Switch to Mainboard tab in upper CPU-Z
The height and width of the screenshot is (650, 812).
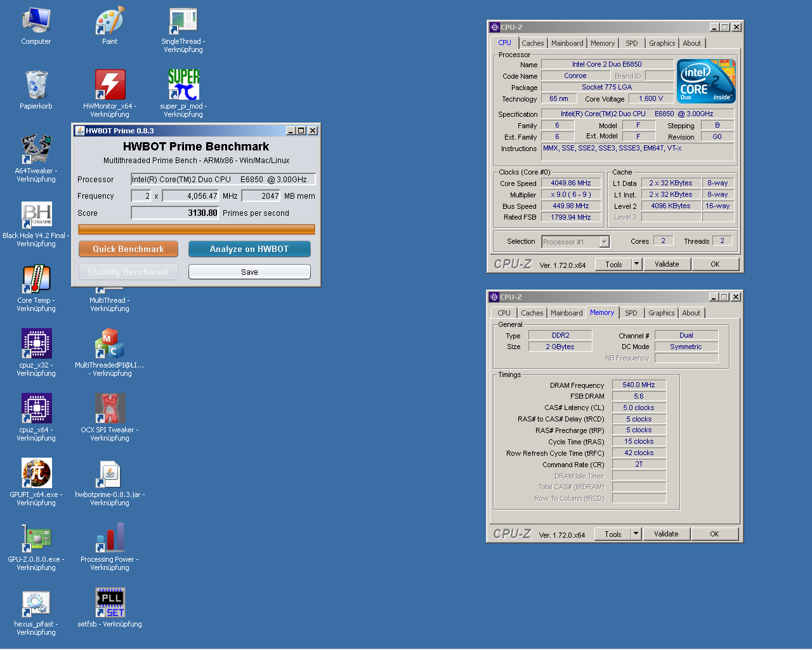coord(567,43)
